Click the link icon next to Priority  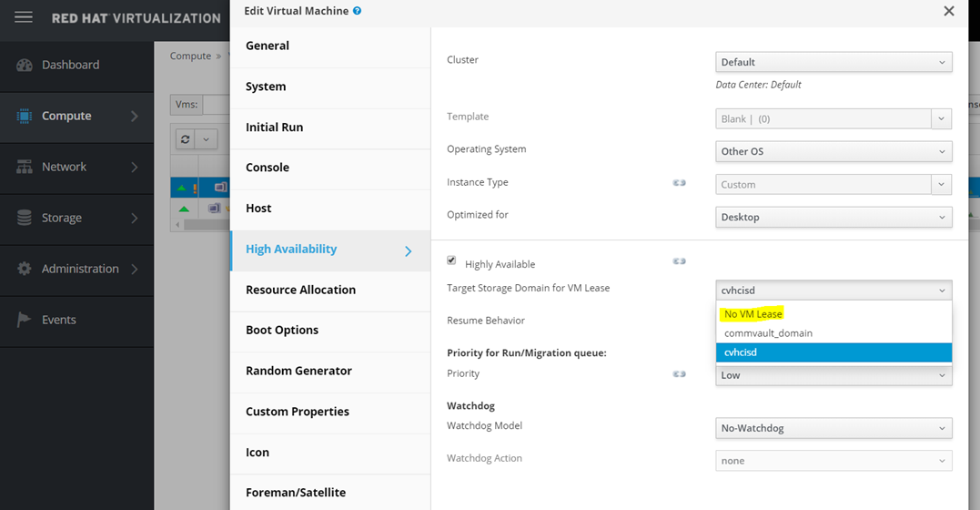(679, 373)
